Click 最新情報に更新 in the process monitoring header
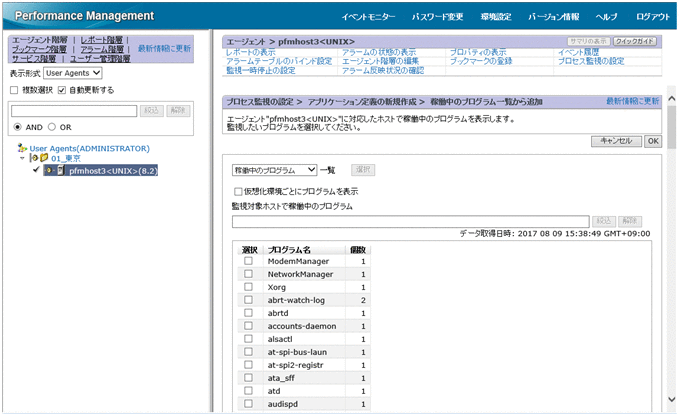Image resolution: width=680 pixels, height=417 pixels. click(632, 101)
